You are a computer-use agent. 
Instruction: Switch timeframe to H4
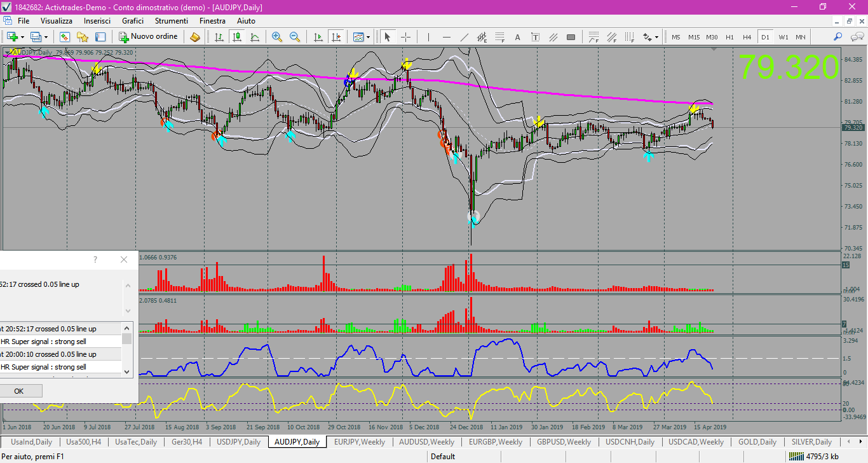(x=747, y=37)
